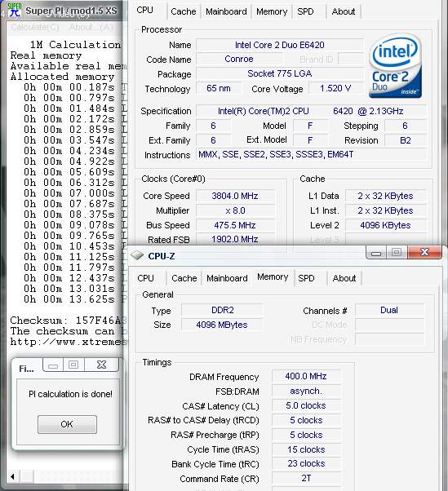Open the About tab in upper CPU-Z window
The height and width of the screenshot is (491, 448).
click(x=344, y=11)
